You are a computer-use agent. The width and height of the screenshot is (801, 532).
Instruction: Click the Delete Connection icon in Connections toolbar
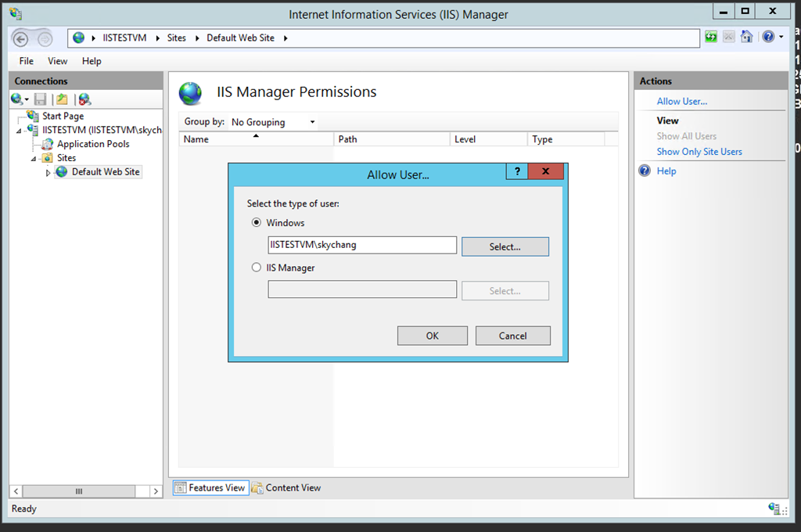pyautogui.click(x=84, y=99)
